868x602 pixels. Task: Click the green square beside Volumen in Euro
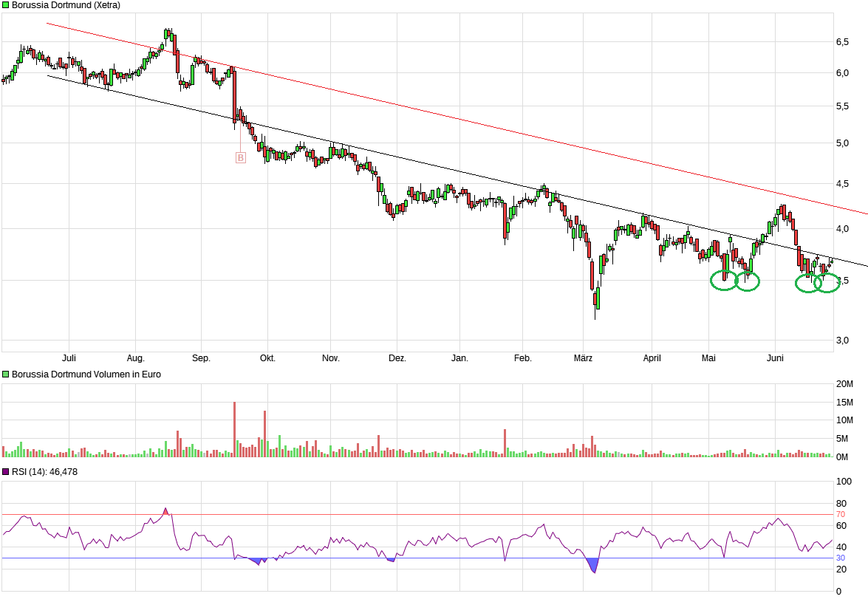pos(6,374)
